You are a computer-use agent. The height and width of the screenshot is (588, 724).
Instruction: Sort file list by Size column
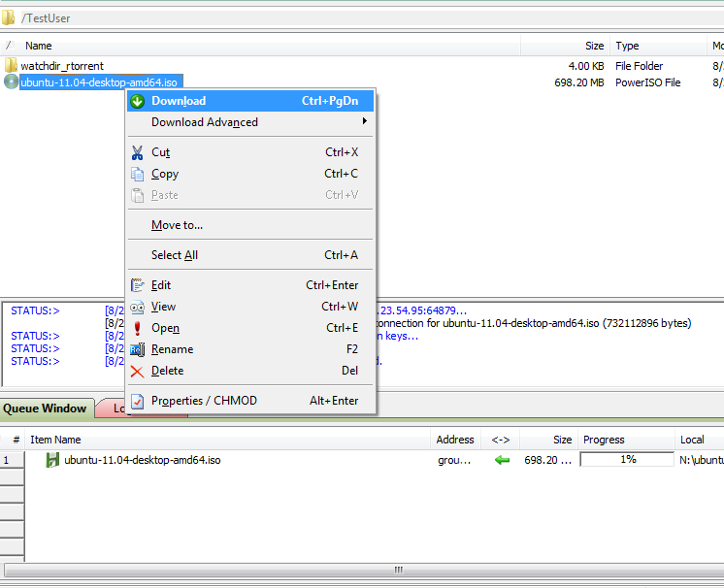(594, 46)
